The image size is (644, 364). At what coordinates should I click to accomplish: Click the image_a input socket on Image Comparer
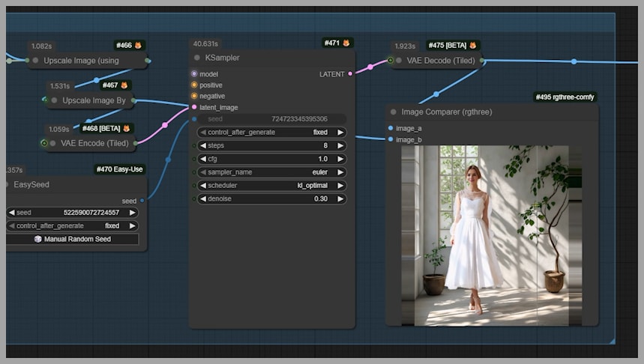(391, 128)
